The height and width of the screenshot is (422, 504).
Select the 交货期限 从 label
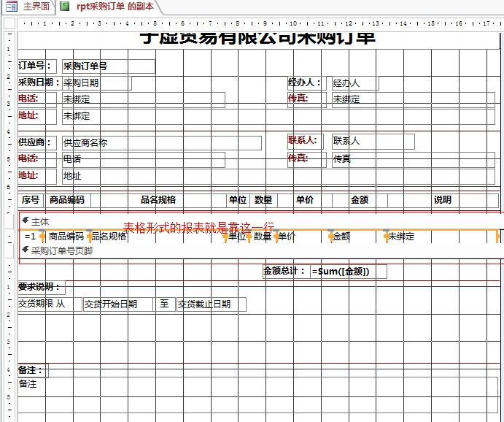(50, 304)
